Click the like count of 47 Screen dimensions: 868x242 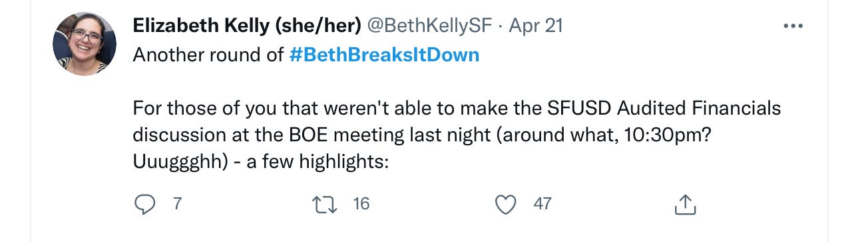(x=542, y=203)
